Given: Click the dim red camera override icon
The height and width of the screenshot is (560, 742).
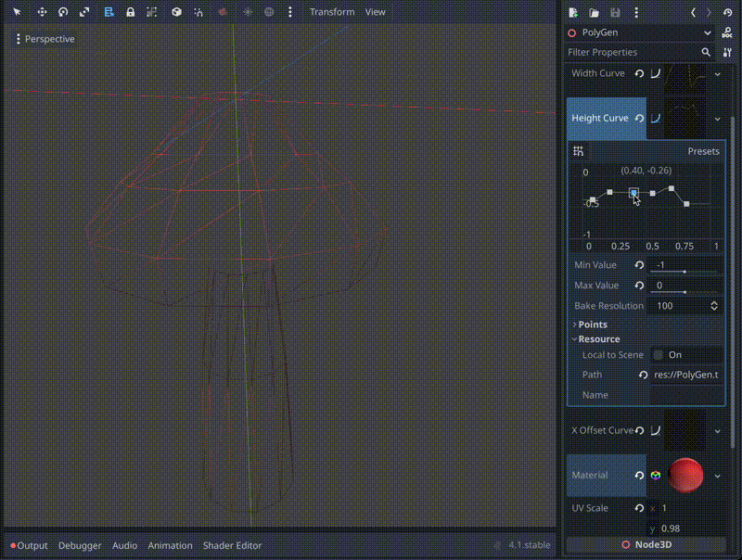Looking at the screenshot, I should tap(223, 12).
